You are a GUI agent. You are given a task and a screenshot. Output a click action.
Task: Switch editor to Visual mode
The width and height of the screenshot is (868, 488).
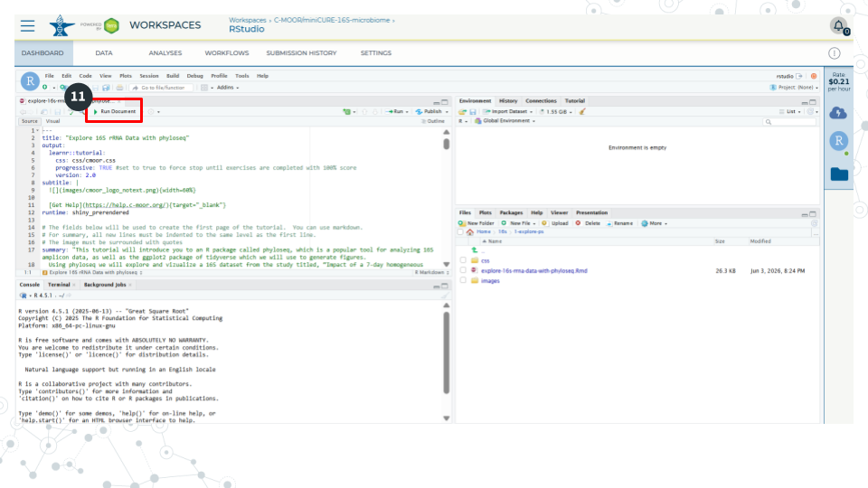point(52,121)
